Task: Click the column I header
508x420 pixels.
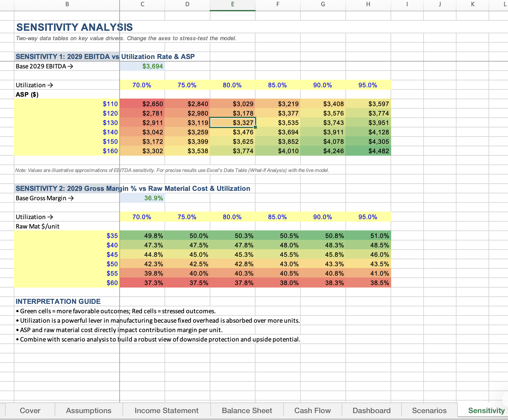Action: (407, 4)
